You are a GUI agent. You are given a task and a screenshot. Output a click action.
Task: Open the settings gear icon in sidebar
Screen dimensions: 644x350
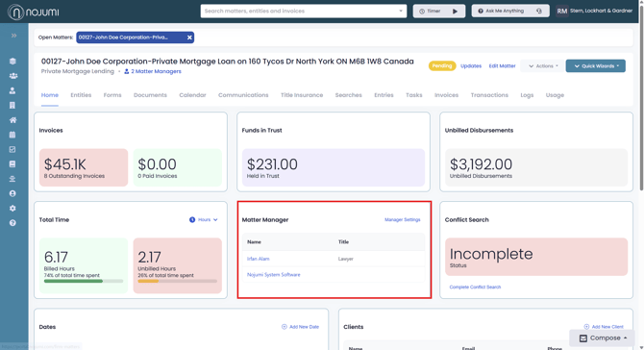coord(12,209)
